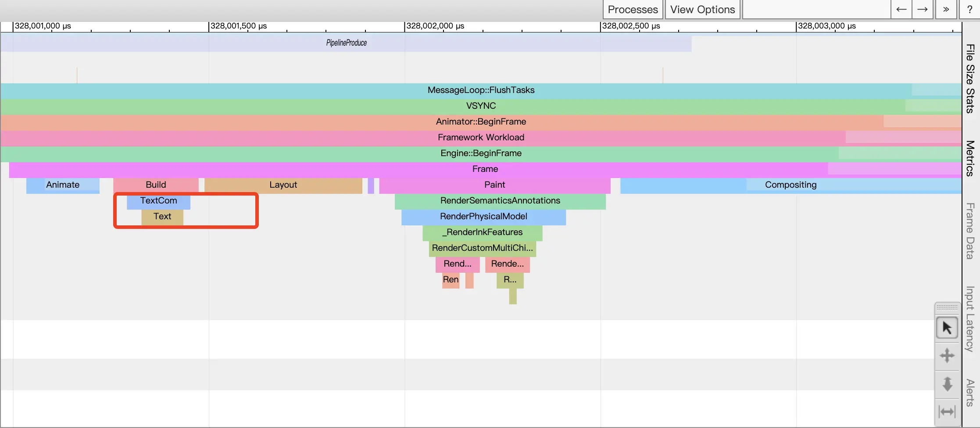
Task: Select the RenderPhysicalModel slice
Action: [x=483, y=217]
